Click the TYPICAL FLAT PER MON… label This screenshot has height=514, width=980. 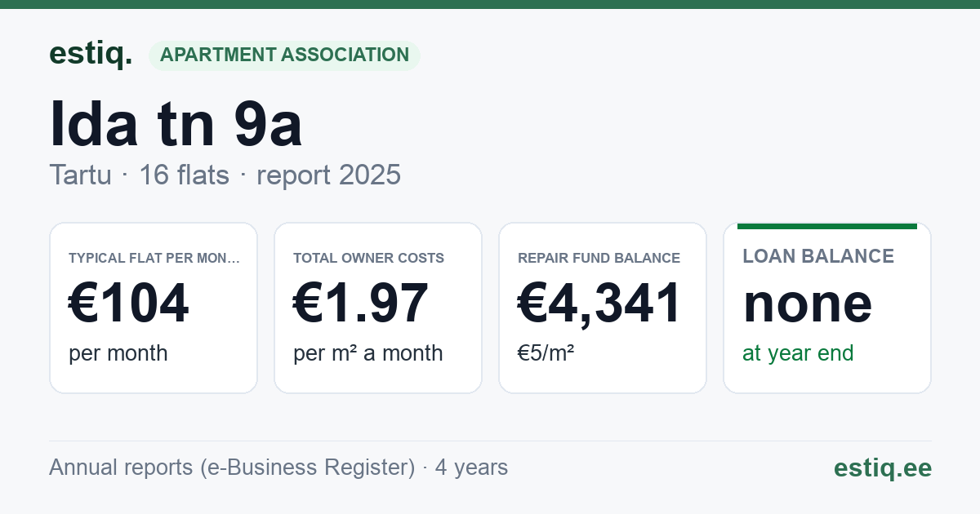pos(154,258)
